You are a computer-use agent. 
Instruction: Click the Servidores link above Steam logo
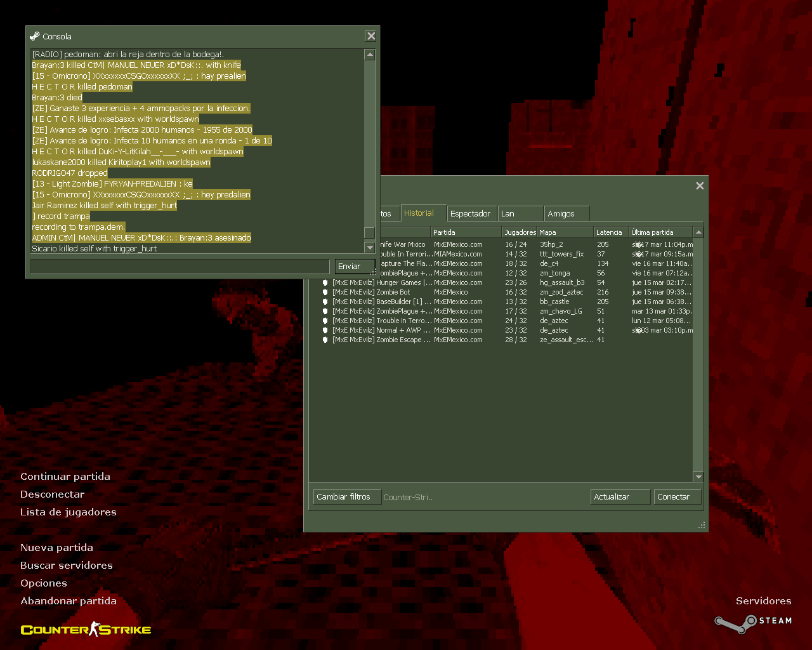point(764,601)
